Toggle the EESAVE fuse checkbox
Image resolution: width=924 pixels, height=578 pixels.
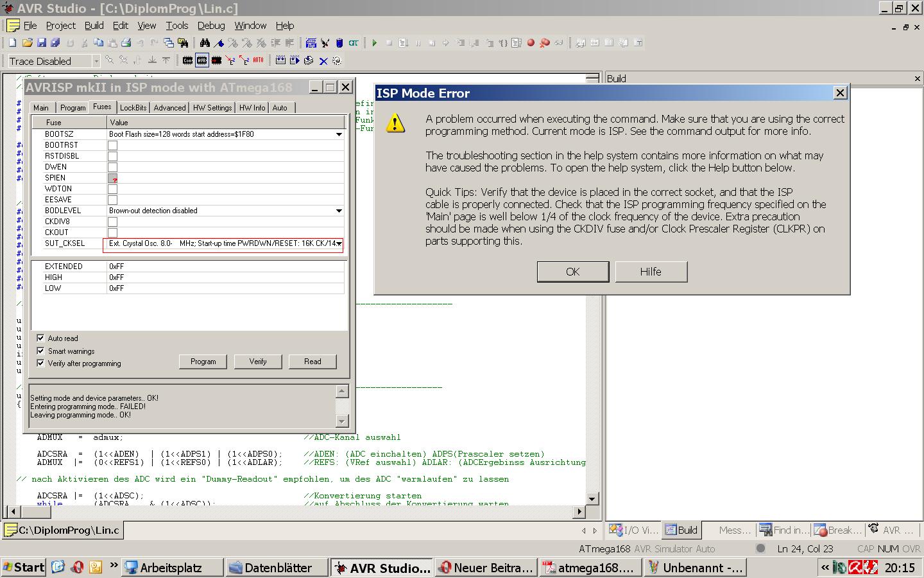click(x=113, y=200)
